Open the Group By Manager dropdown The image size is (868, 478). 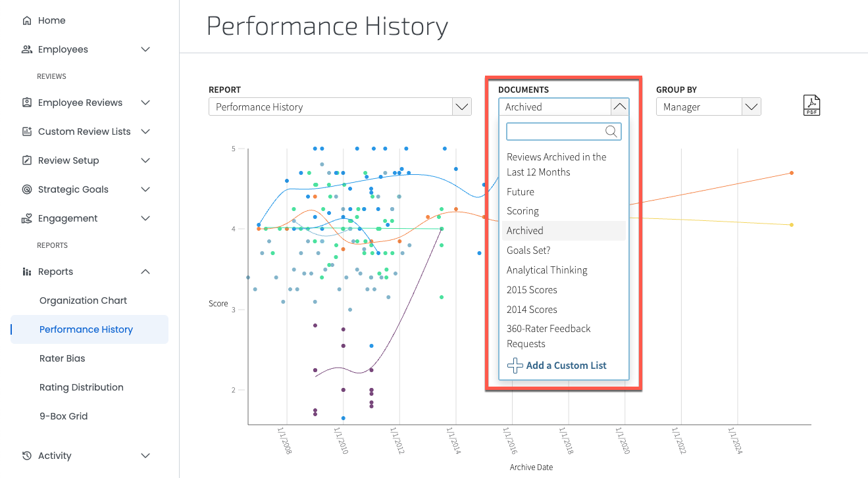(x=708, y=107)
